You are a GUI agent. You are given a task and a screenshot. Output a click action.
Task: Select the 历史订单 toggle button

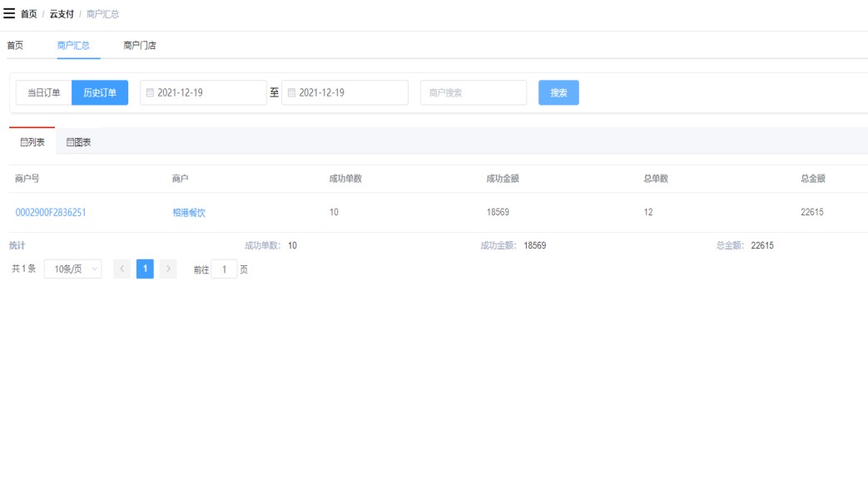tap(100, 93)
